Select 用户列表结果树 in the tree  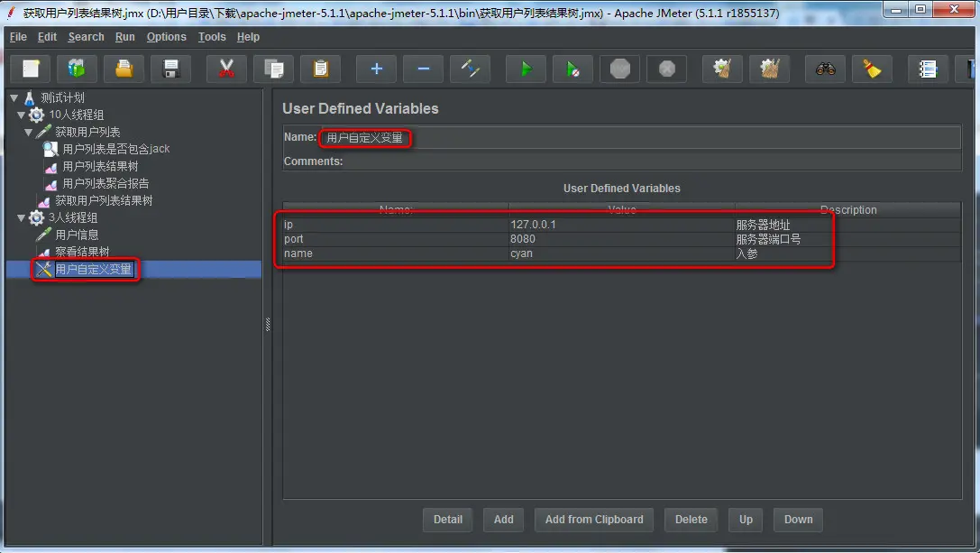coord(100,166)
